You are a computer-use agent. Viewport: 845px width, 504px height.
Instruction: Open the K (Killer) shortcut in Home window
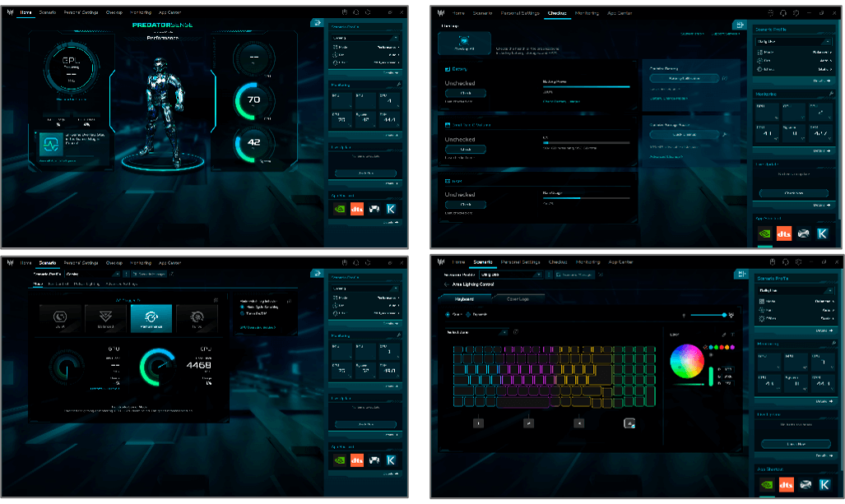pos(392,209)
